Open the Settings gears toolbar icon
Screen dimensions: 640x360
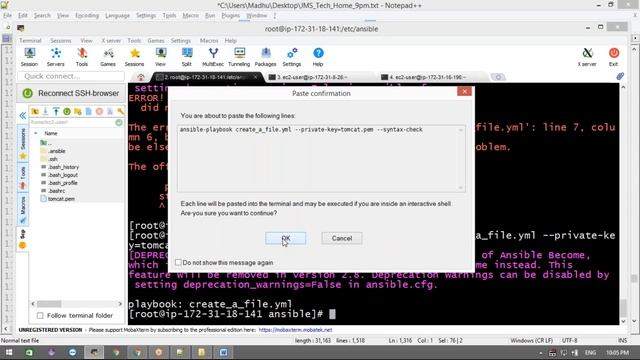click(292, 57)
